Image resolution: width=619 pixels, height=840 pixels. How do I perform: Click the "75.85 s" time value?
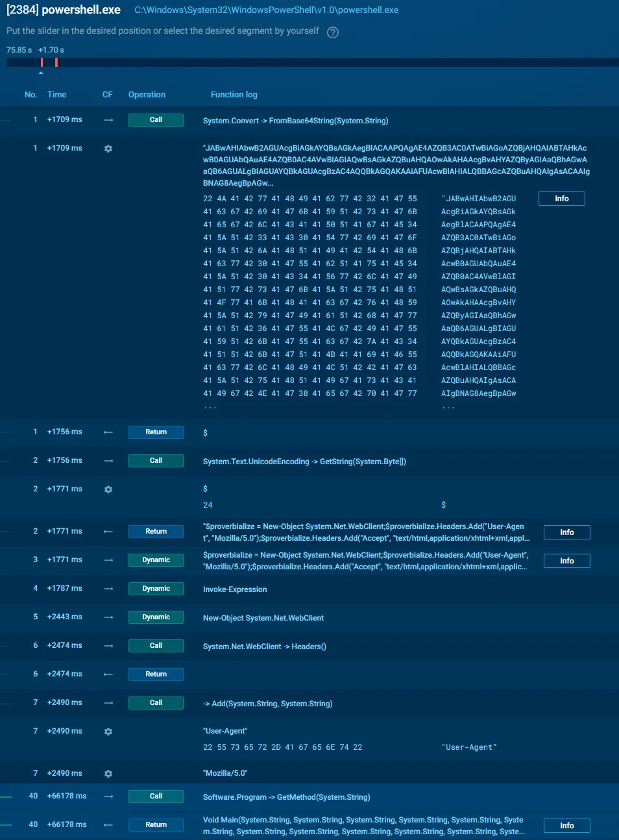point(19,50)
